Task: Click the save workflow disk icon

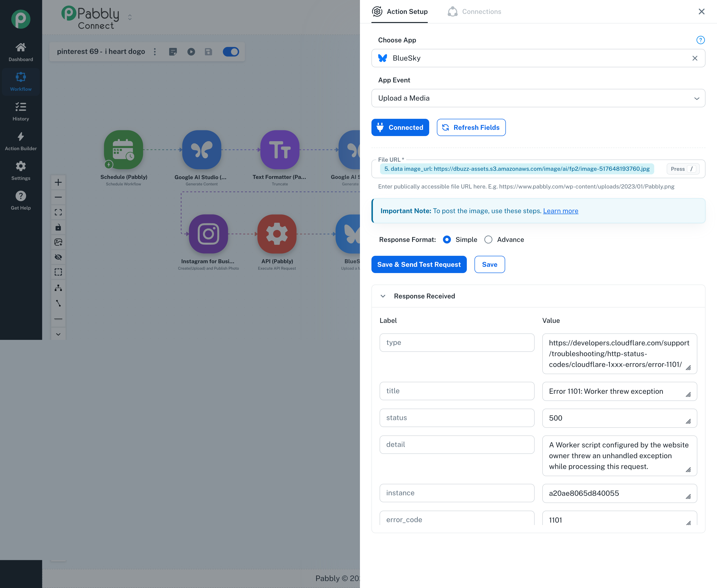Action: tap(208, 51)
